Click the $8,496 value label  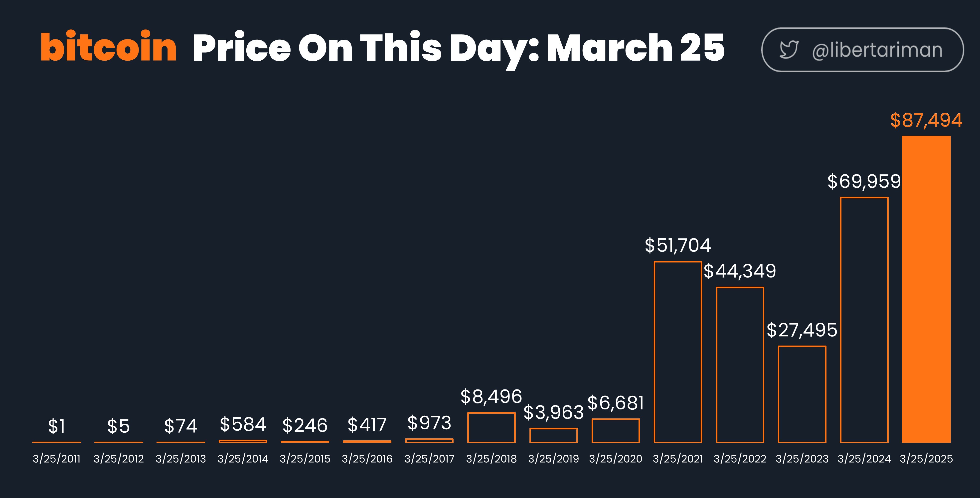click(491, 397)
